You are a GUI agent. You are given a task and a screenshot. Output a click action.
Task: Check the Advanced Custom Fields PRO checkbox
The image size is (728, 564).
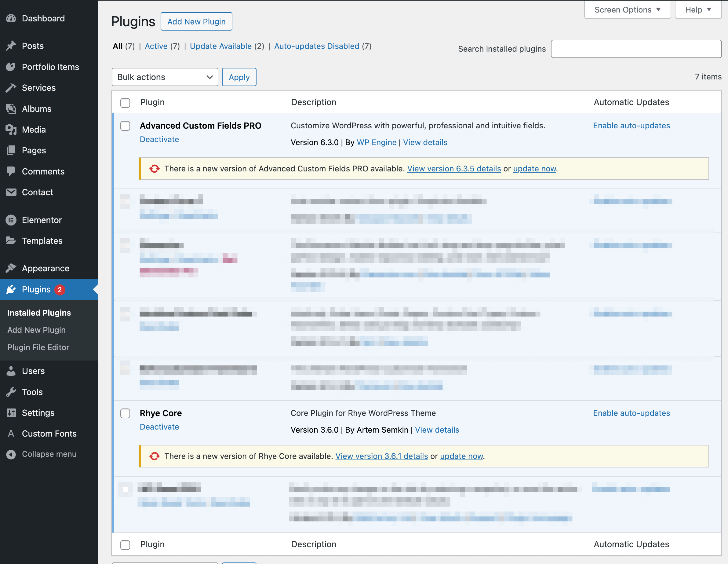(x=125, y=126)
